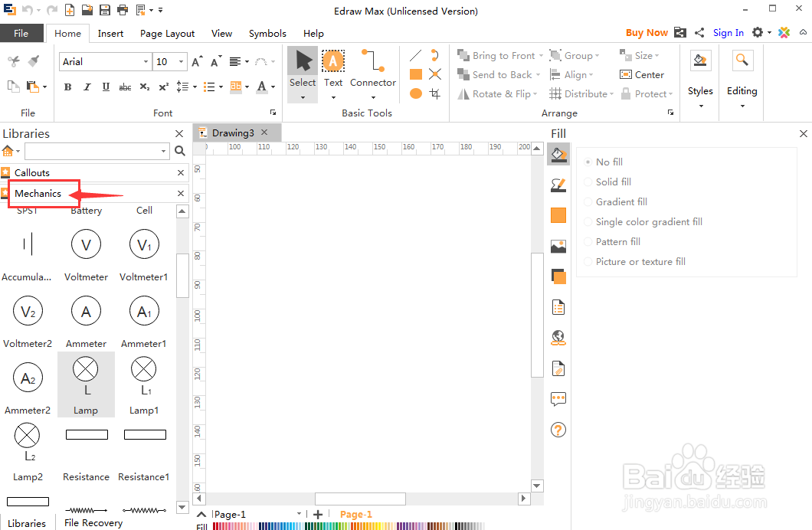812x530 pixels.
Task: Switch to the Insert ribbon tab
Action: pos(110,33)
